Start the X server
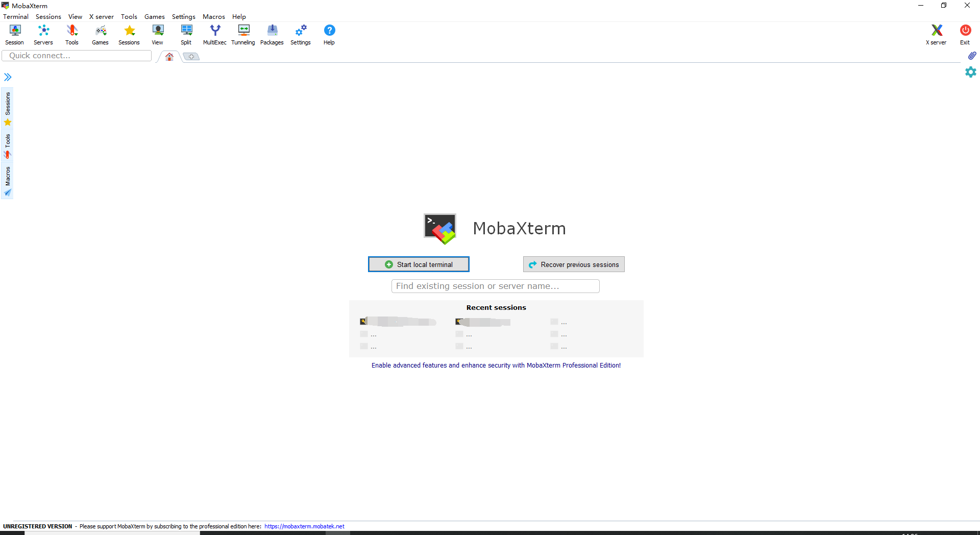Screen dimensions: 980x535 (x=936, y=34)
